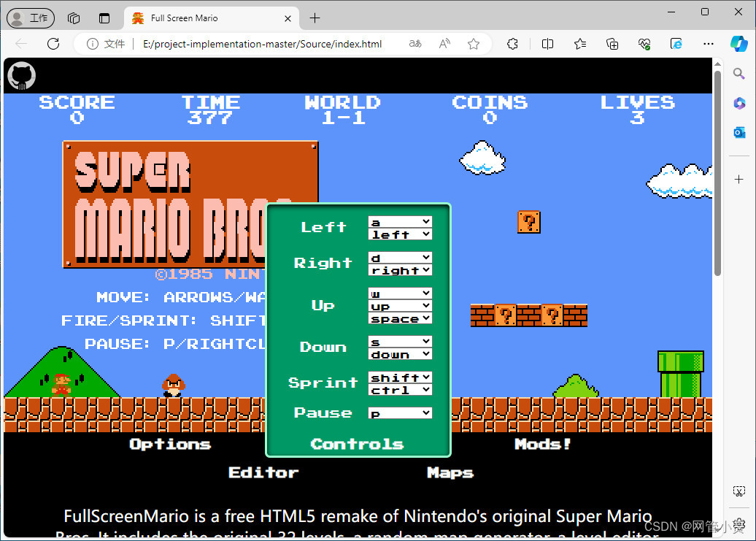This screenshot has width=756, height=541.
Task: Open the profile 工作 button
Action: (31, 18)
